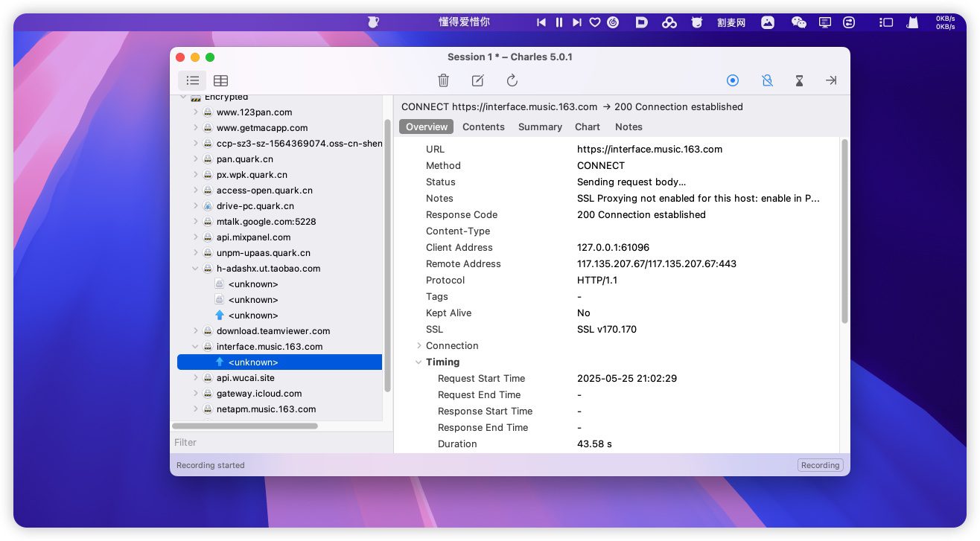Click the Filter input field
Viewport: 980px width, 541px height.
(x=281, y=442)
